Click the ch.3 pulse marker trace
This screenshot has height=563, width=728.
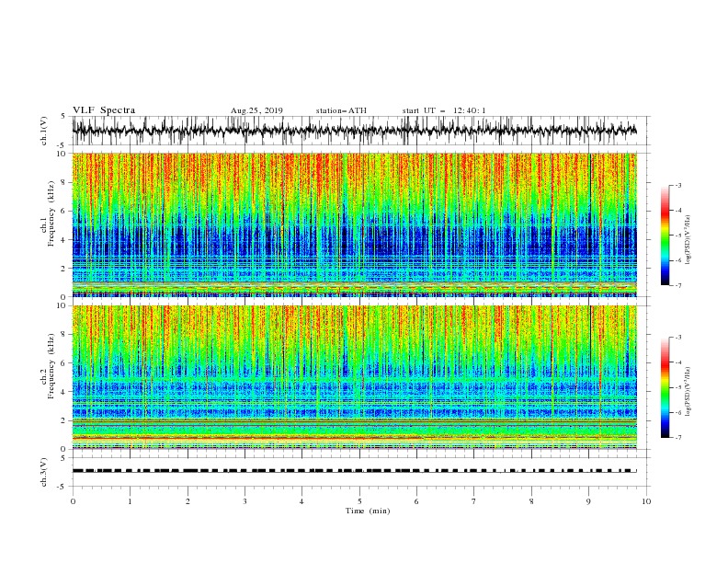coord(354,471)
